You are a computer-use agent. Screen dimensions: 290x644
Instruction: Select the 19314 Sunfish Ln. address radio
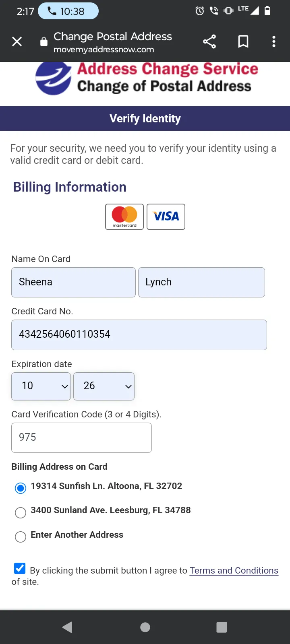point(21,488)
